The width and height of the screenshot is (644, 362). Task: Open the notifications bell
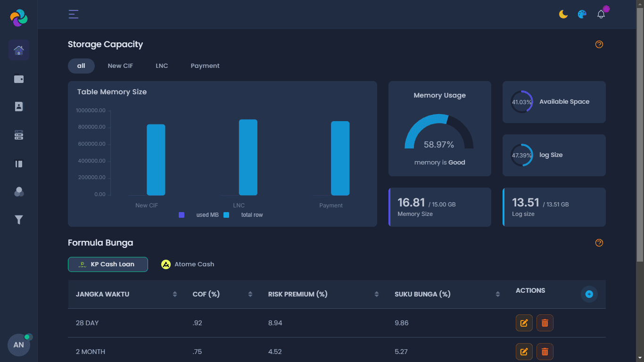tap(601, 14)
